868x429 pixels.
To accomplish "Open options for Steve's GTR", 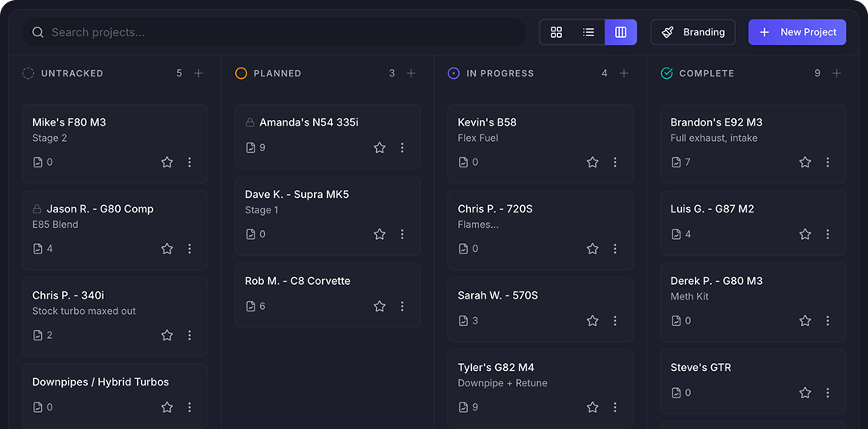I will coord(828,393).
